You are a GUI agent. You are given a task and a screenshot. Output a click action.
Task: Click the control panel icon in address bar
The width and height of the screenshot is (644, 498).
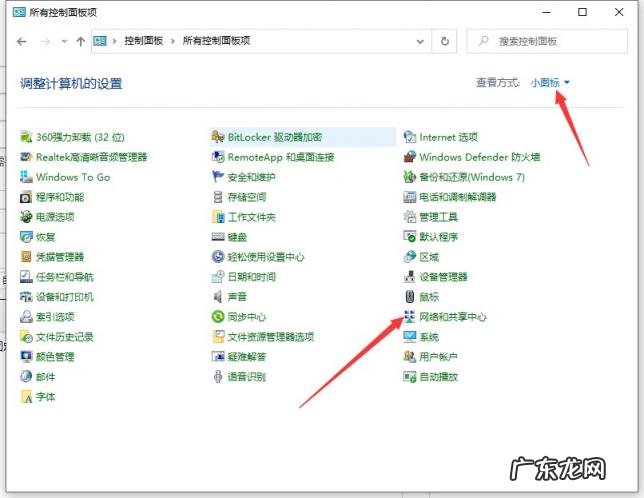tap(100, 41)
